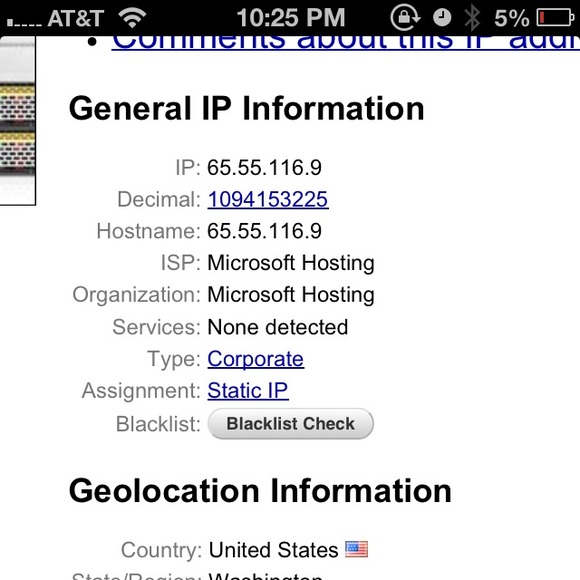Tap the General IP Information heading

click(x=246, y=108)
